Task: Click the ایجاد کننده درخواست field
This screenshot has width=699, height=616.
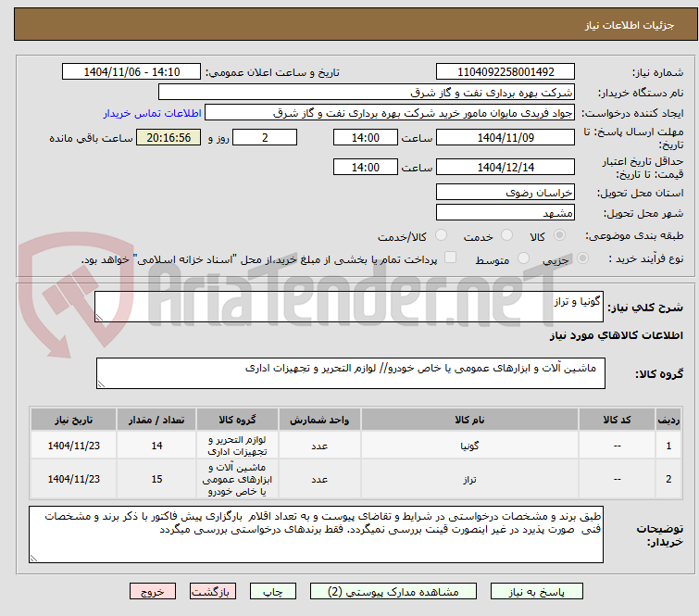Action: coord(389,113)
